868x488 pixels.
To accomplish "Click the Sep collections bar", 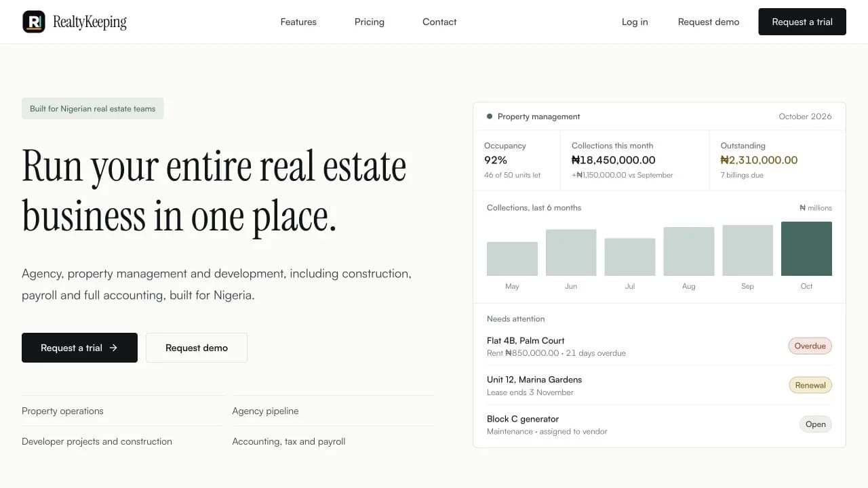I will coord(747,251).
